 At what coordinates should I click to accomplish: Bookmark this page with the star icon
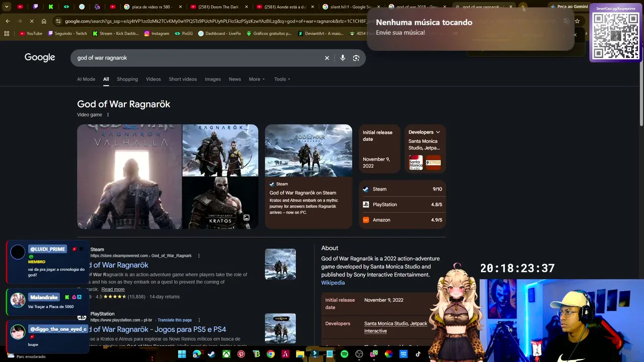click(x=577, y=21)
